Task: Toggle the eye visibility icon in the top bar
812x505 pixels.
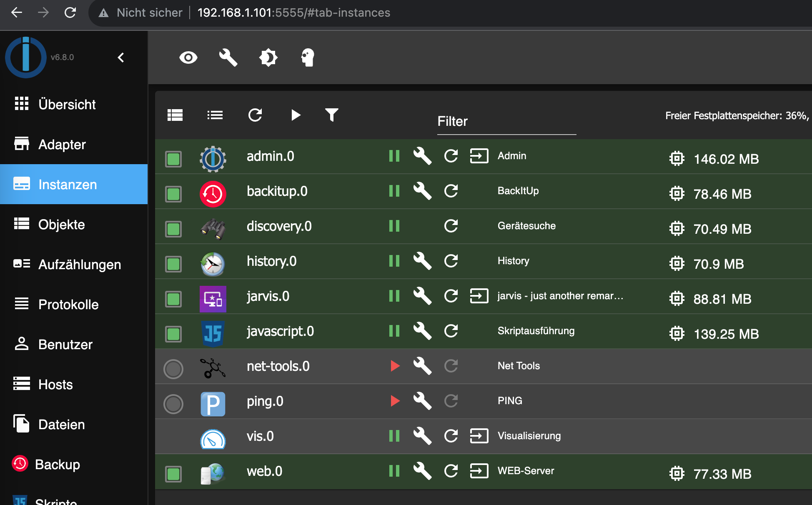Action: [x=188, y=57]
